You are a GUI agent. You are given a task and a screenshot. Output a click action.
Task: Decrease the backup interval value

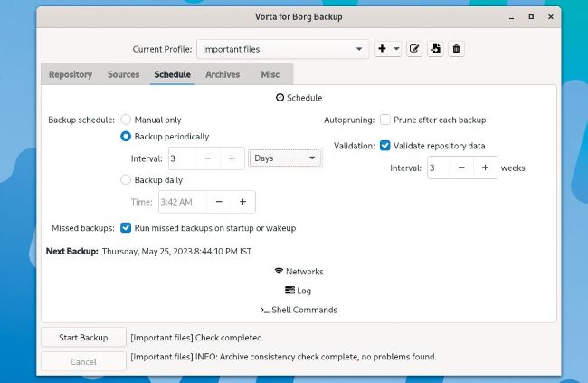208,158
